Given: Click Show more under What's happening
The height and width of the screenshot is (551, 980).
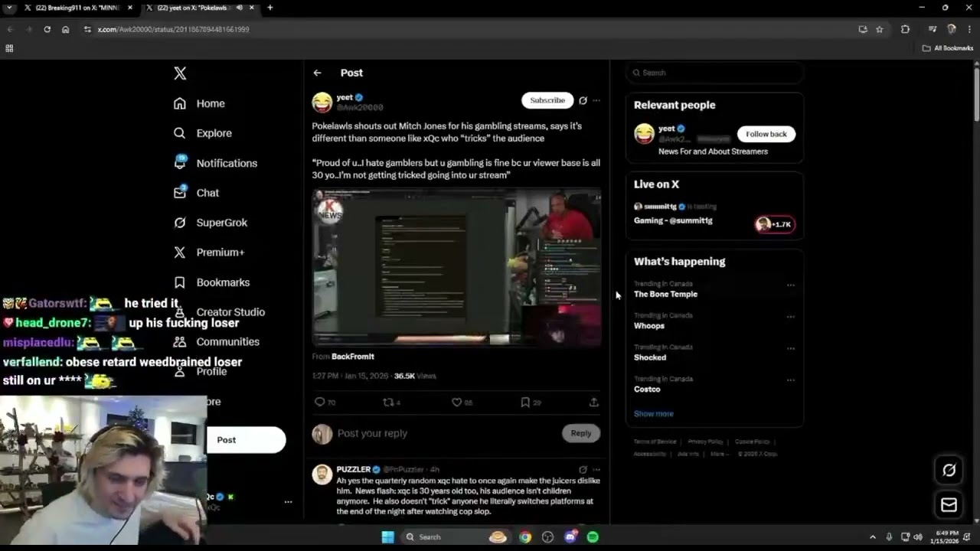Looking at the screenshot, I should pyautogui.click(x=654, y=414).
